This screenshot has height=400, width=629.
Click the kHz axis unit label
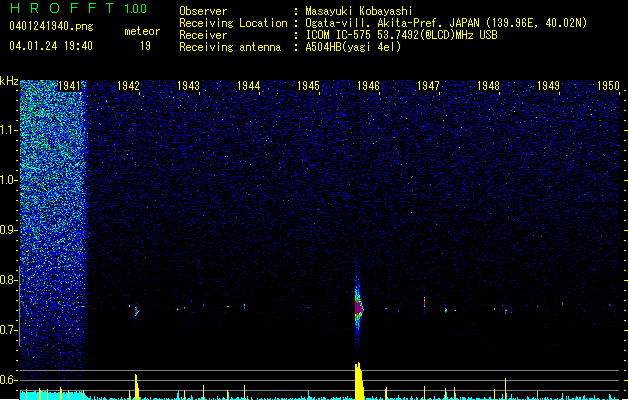9,81
